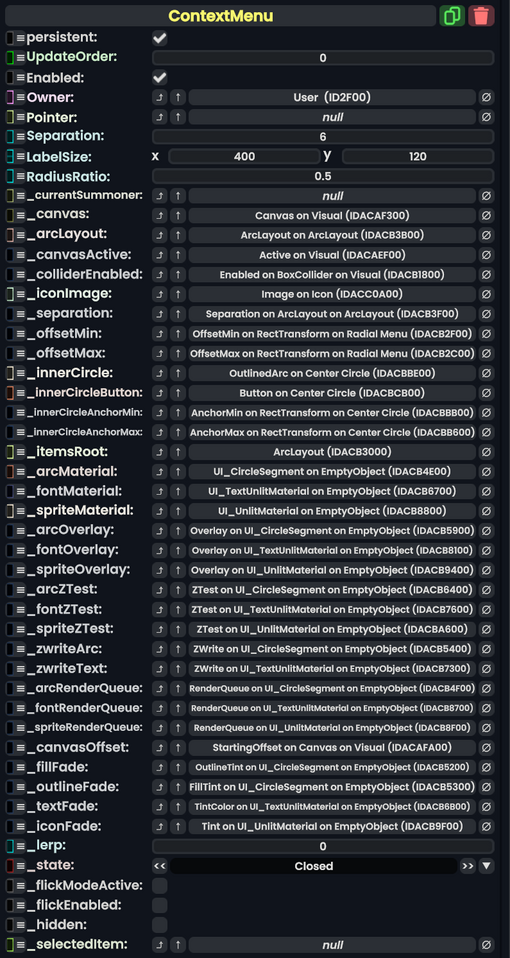Viewport: 510px width, 958px height.
Task: Click the LabelSize y field showing 120
Action: point(418,156)
